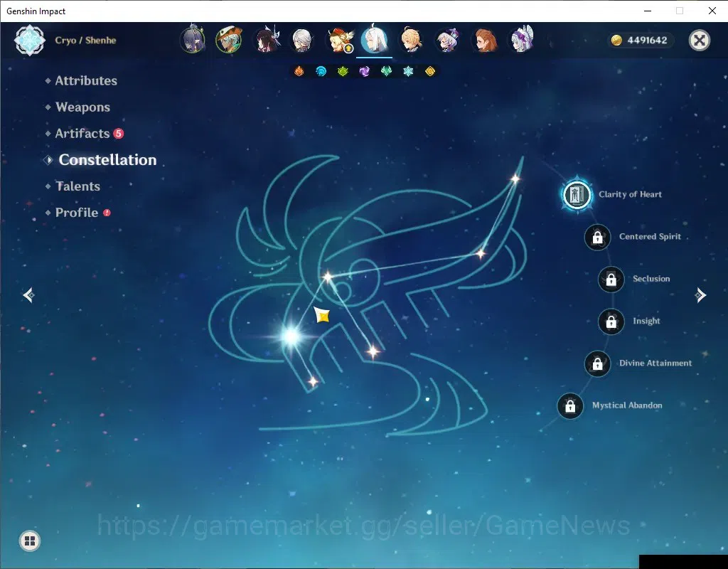Filter characters by Cryo element
Viewport: 728px width, 569px height.
coord(408,71)
